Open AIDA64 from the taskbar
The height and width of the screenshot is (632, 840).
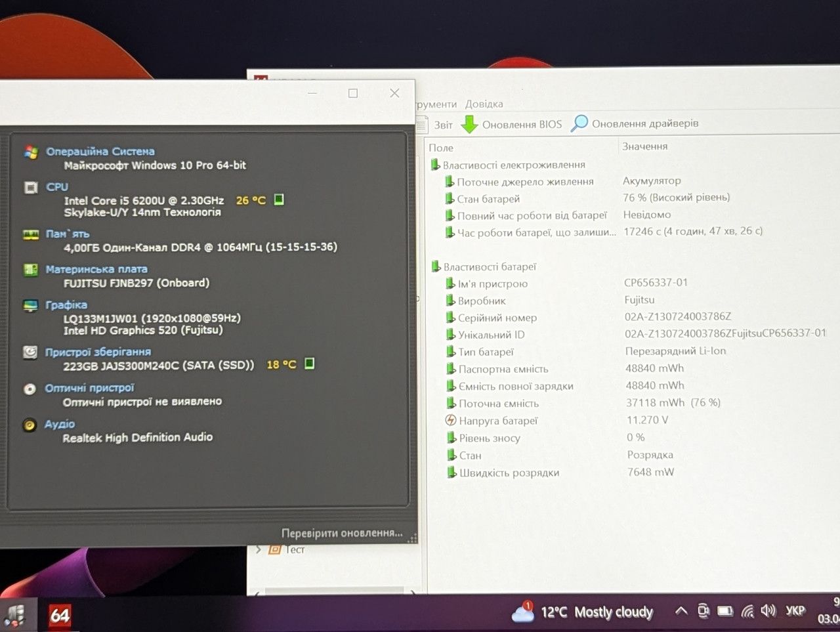[x=60, y=615]
